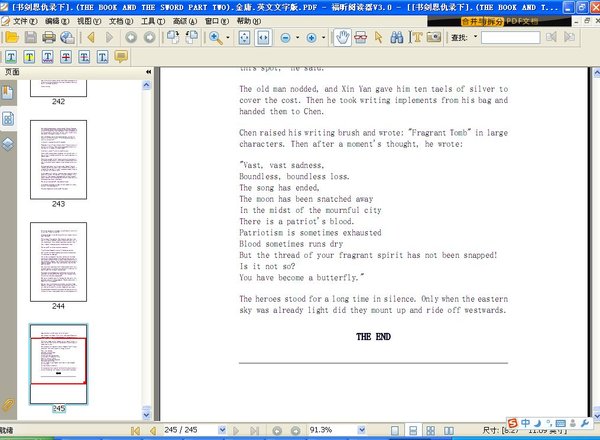Collapse the Pages navigation panel
This screenshot has width=600, height=440.
coord(148,72)
